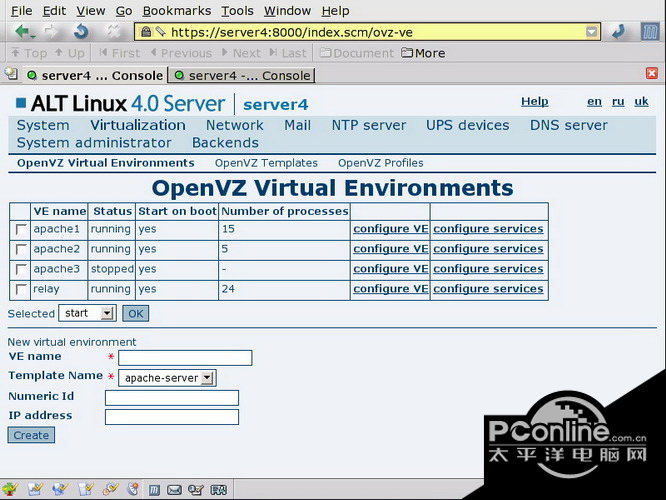Open the Template Name dropdown 'apache-server'

[x=167, y=378]
